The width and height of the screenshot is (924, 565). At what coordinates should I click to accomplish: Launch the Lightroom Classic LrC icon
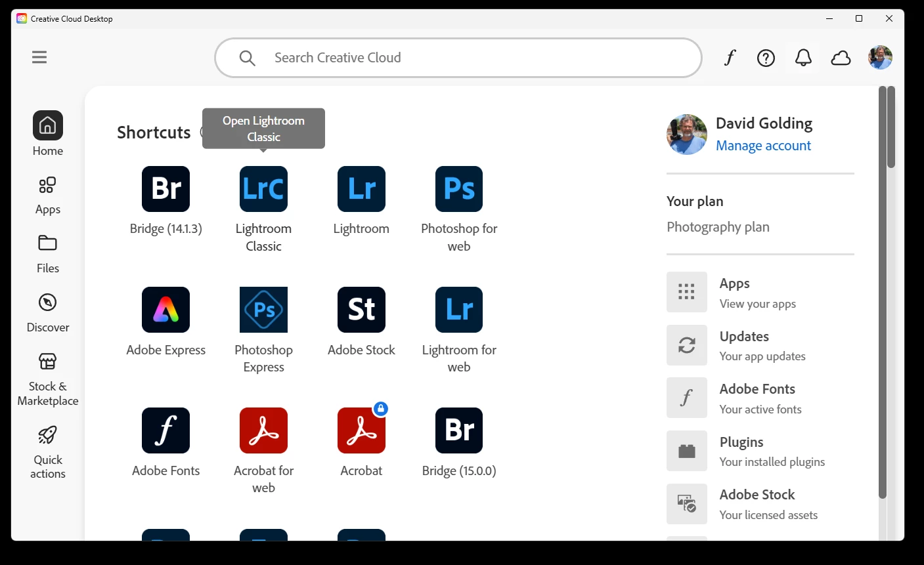pyautogui.click(x=263, y=189)
